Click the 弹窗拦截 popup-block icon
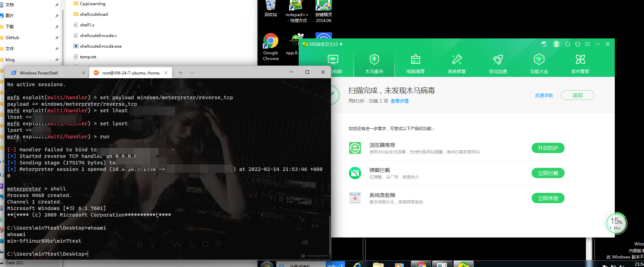The image size is (644, 267). 355,173
